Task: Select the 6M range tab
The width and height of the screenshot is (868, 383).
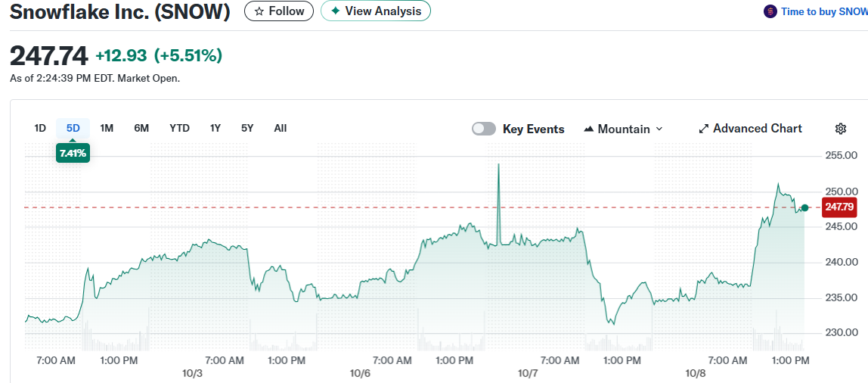Action: 141,128
